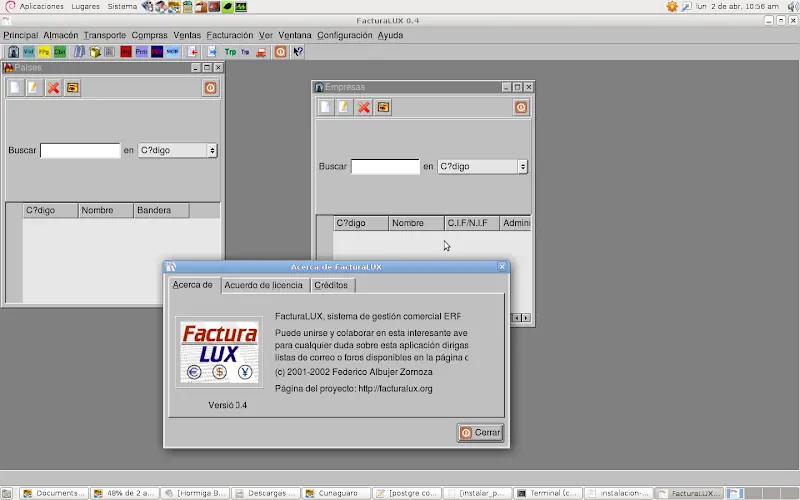Switch to Acuerdo de licencia tab

pyautogui.click(x=263, y=285)
